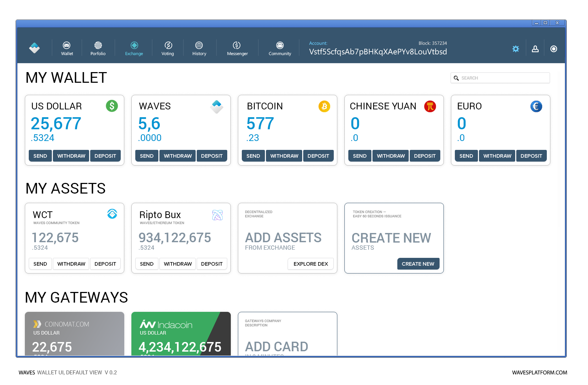Deposit into US Dollar wallet
The width and height of the screenshot is (588, 385).
pos(105,156)
